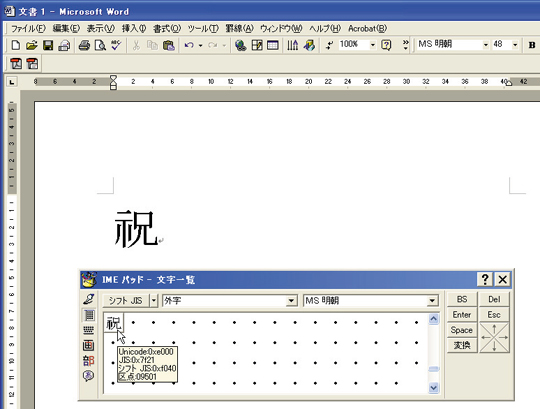Open the MS 明朝 font dropdown in Word
Image resolution: width=540 pixels, height=409 pixels.
[x=486, y=45]
